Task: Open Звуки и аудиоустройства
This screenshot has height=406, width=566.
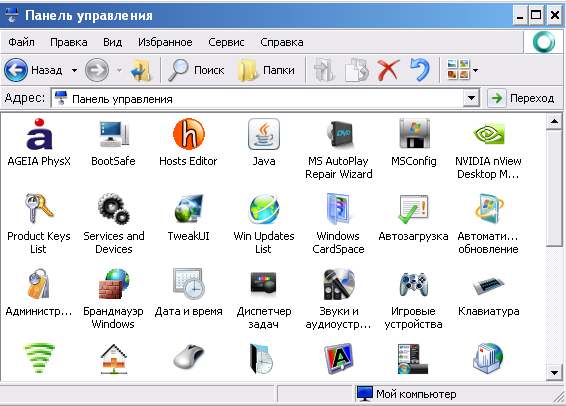Action: 339,299
